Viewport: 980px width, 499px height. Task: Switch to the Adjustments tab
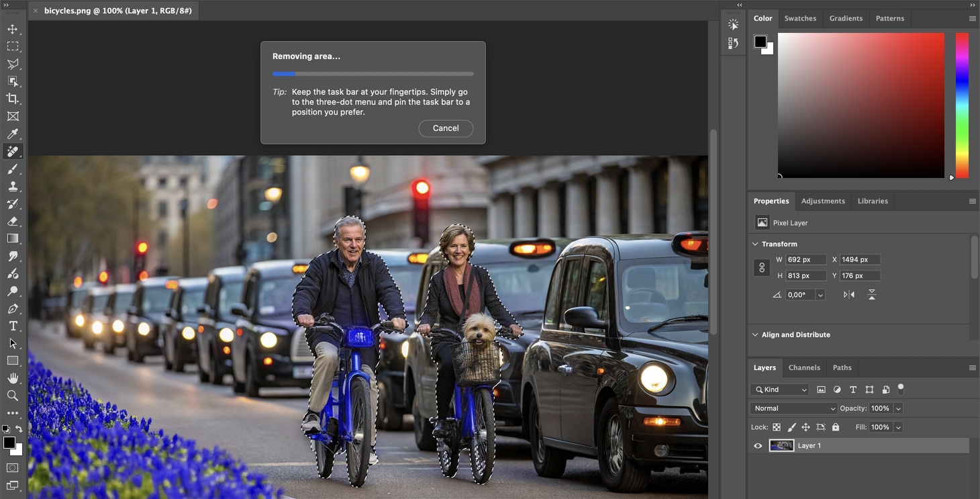(823, 201)
